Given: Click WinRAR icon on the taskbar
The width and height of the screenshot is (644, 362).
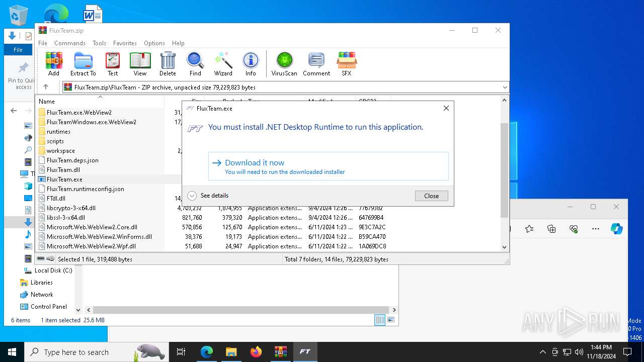Looking at the screenshot, I should [x=280, y=352].
